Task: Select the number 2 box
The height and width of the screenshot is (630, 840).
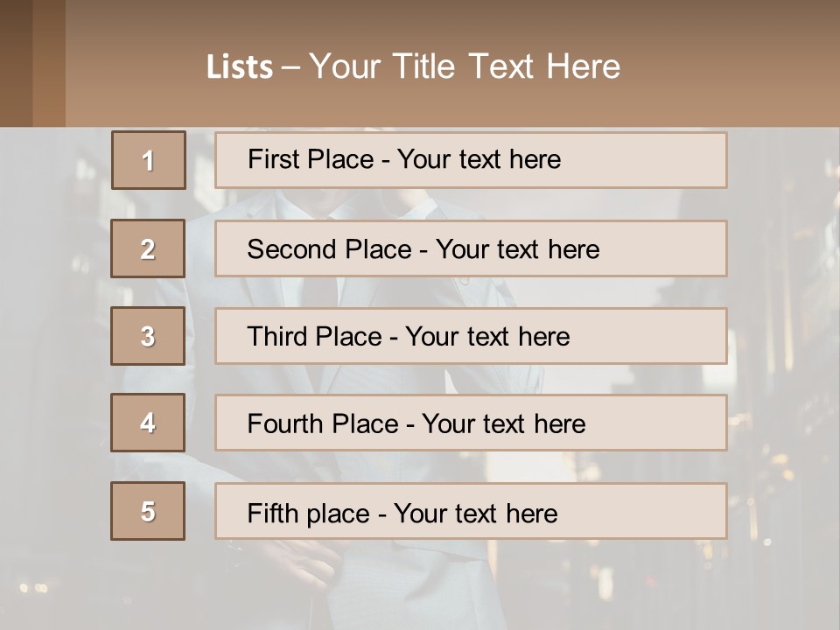Action: 148,248
